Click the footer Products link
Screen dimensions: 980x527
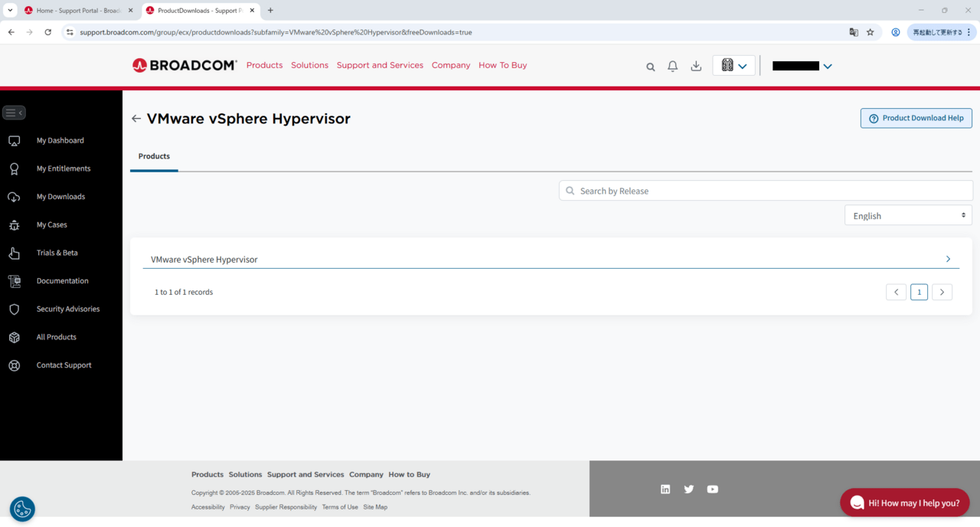tap(207, 474)
